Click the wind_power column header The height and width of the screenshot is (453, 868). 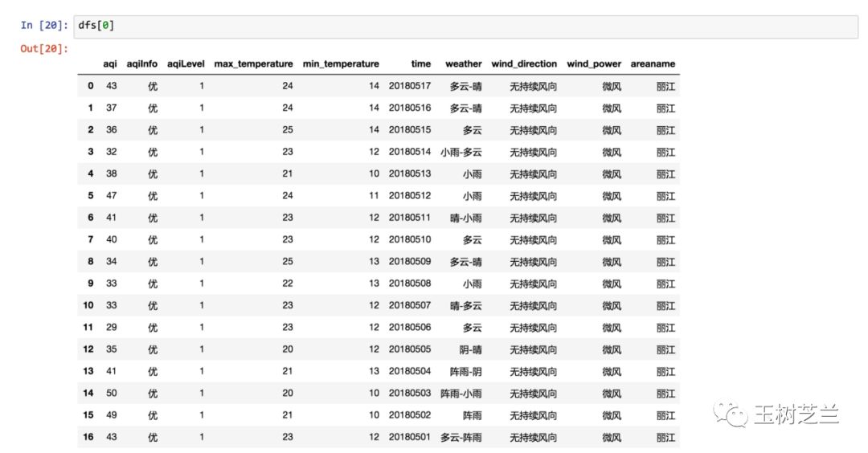[594, 64]
